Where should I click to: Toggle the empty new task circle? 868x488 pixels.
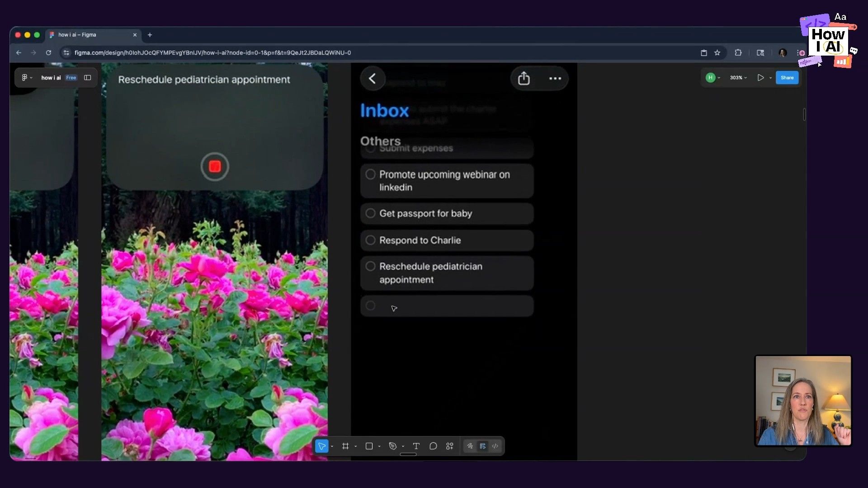pos(370,306)
